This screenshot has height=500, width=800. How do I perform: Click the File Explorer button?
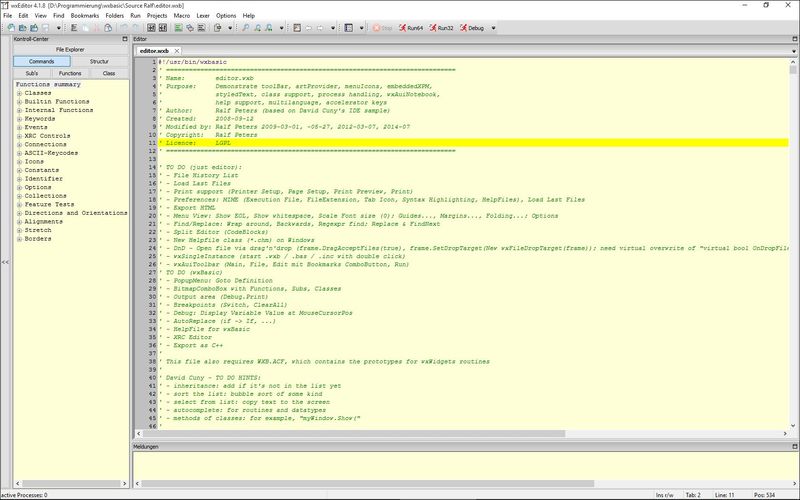pyautogui.click(x=70, y=49)
